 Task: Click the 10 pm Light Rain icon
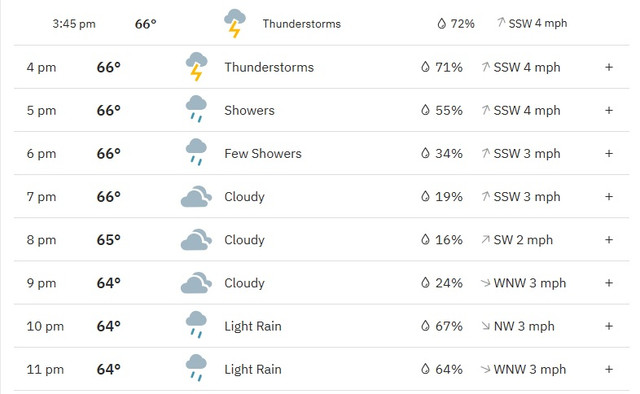pos(196,325)
